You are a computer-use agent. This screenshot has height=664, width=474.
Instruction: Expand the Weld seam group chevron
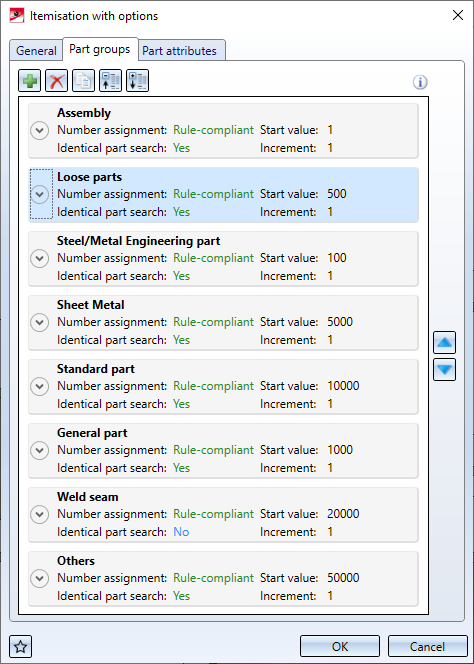[39, 514]
